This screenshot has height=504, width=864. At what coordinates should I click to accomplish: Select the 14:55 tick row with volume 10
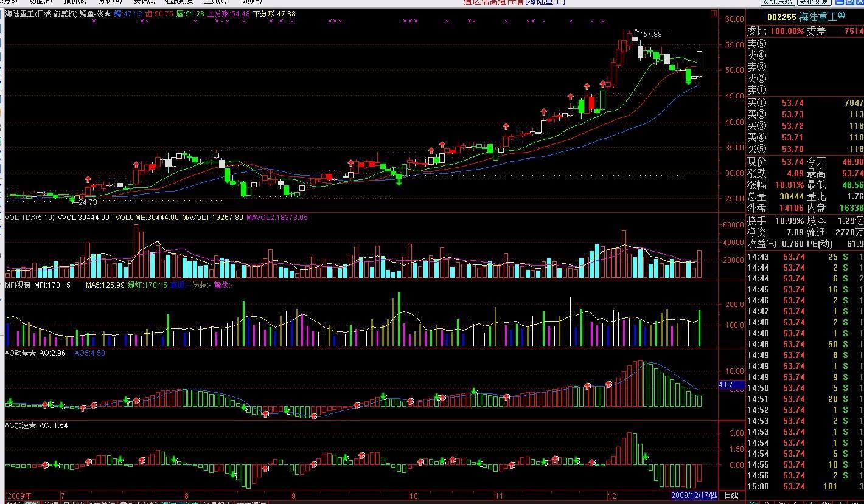coord(805,464)
